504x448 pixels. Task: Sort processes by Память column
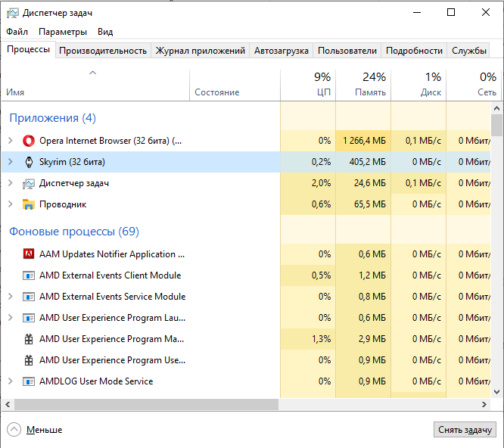coord(363,85)
